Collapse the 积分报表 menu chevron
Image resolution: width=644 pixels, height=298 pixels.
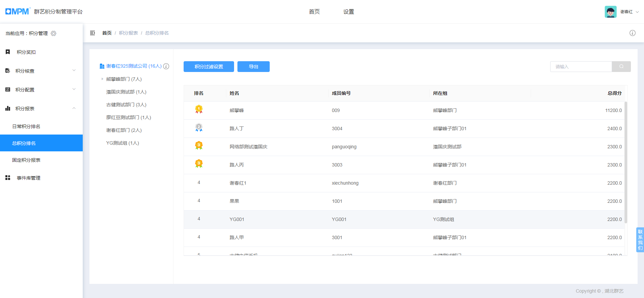(x=74, y=108)
